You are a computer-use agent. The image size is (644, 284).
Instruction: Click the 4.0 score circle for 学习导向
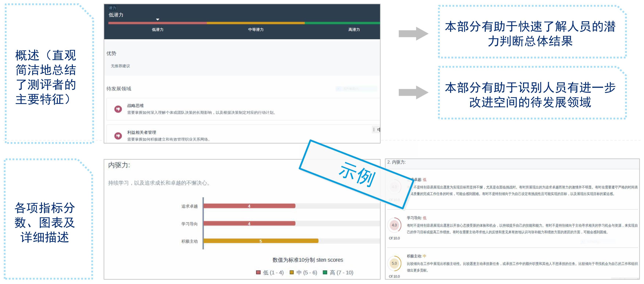pyautogui.click(x=394, y=225)
